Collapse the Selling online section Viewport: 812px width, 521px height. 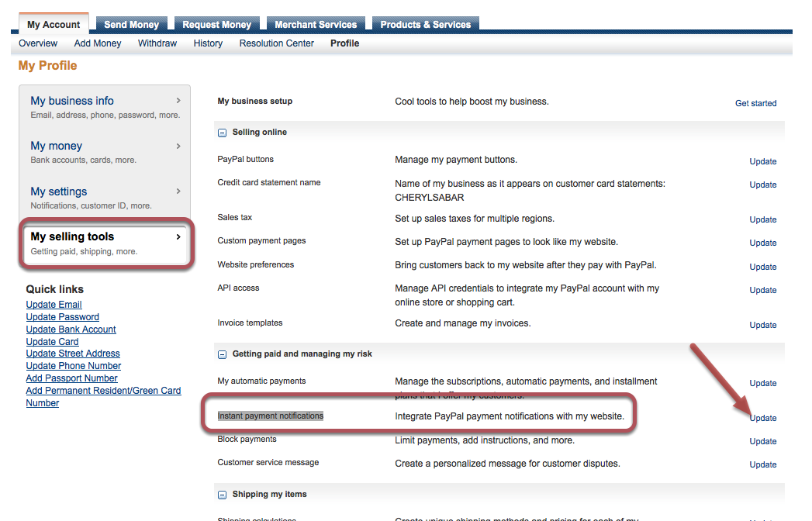[x=222, y=133]
